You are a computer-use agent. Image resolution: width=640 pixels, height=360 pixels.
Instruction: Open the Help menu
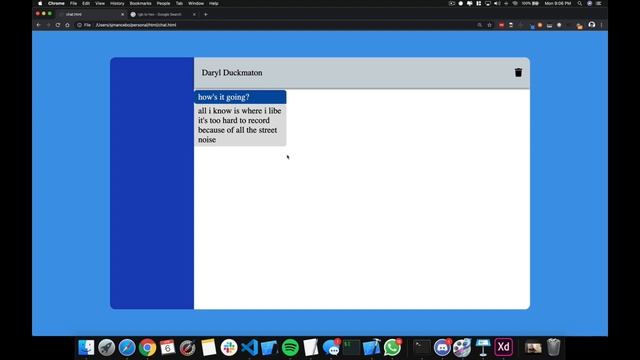(213, 3)
